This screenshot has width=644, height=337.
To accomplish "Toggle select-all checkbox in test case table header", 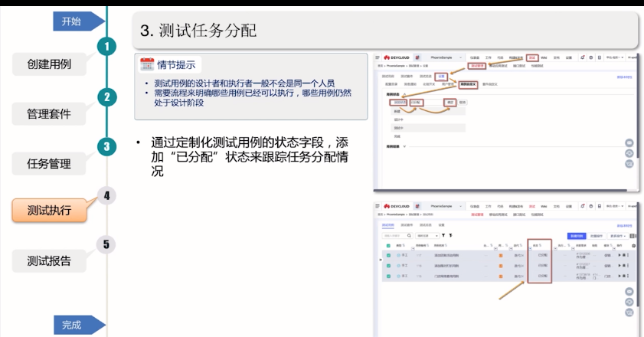I will tap(388, 246).
